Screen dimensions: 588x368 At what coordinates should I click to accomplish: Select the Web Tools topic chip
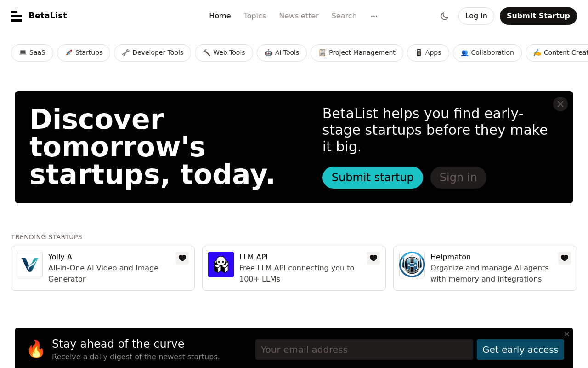[x=224, y=53]
